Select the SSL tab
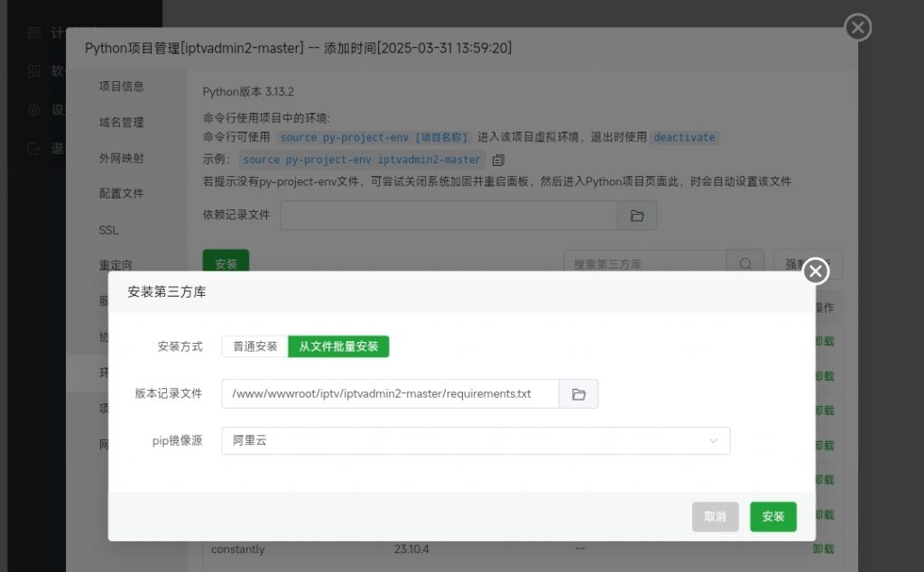This screenshot has width=924, height=572. click(109, 230)
